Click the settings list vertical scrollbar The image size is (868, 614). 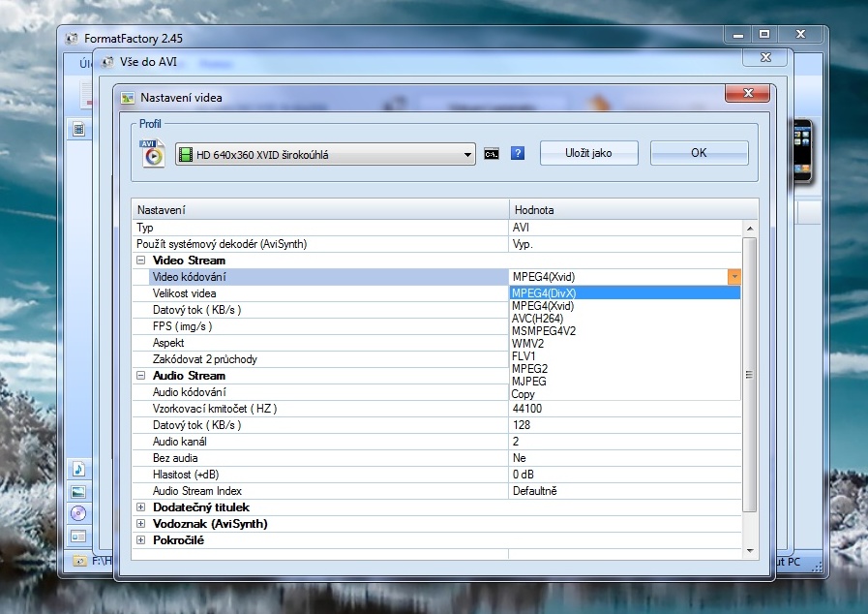coord(749,374)
